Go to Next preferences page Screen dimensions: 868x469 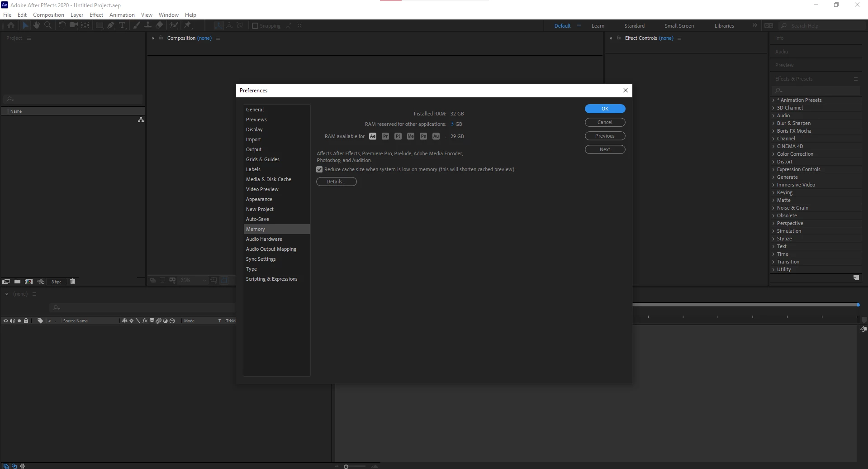pos(605,149)
